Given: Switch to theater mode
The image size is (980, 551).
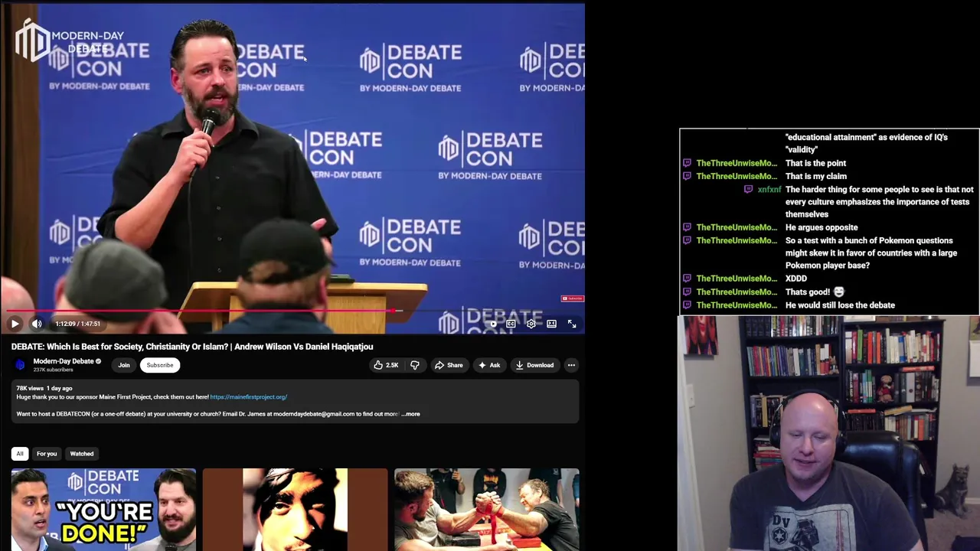Looking at the screenshot, I should 551,324.
